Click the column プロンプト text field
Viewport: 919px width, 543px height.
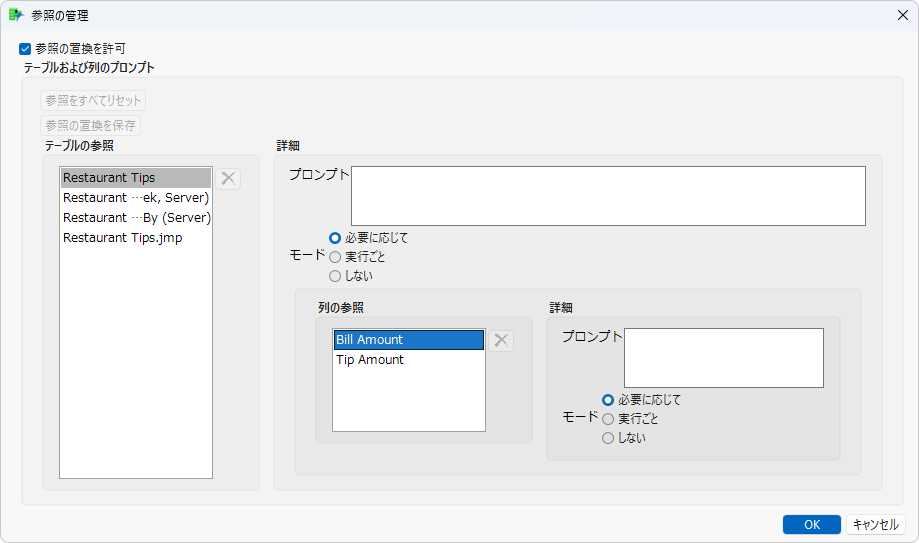pyautogui.click(x=724, y=358)
